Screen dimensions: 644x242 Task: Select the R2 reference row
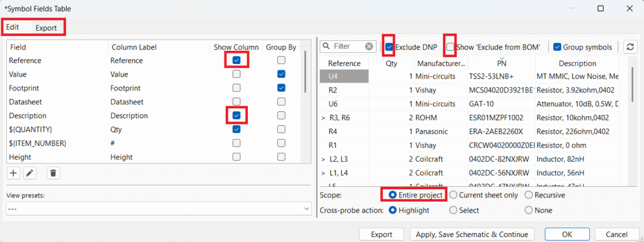344,91
